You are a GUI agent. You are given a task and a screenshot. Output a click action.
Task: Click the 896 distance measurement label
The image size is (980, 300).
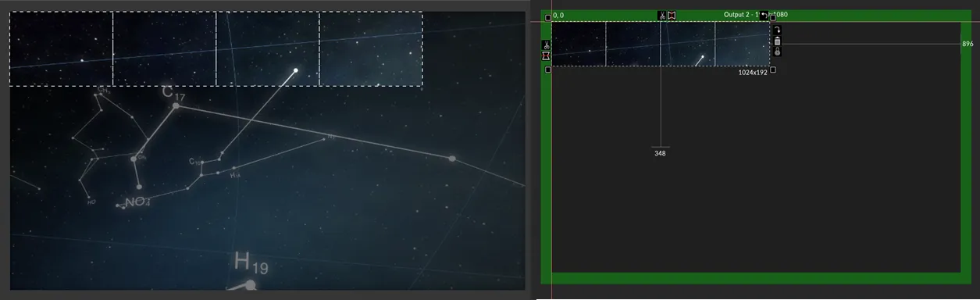click(968, 44)
